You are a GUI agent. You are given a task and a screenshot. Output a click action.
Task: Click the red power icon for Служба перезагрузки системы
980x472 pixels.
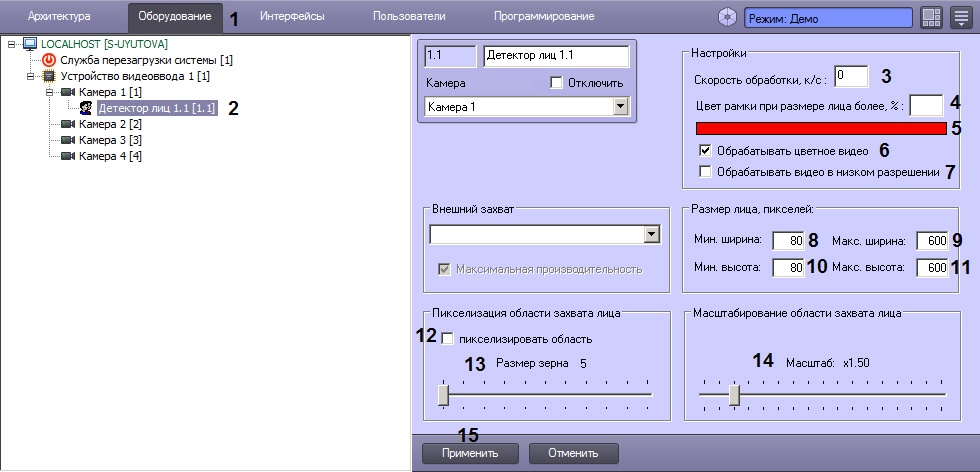tap(50, 60)
